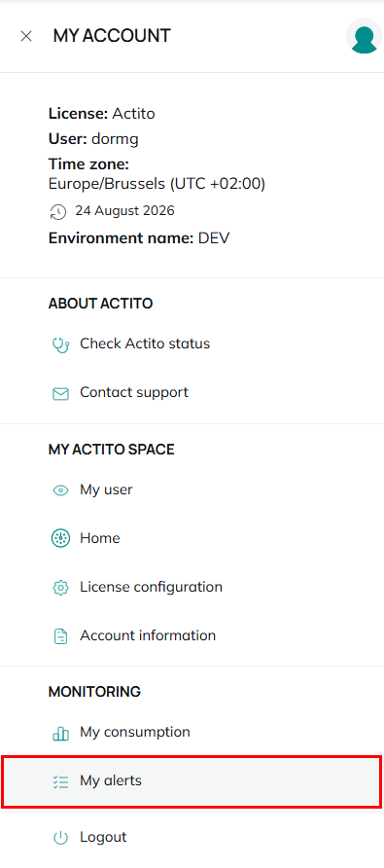Screen dimensions: 384x868
Task: Click the MONITORING section heading
Action: pos(94,692)
